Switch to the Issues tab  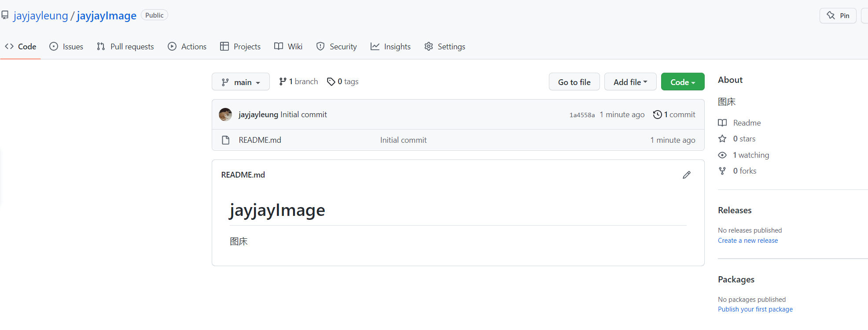coord(66,47)
